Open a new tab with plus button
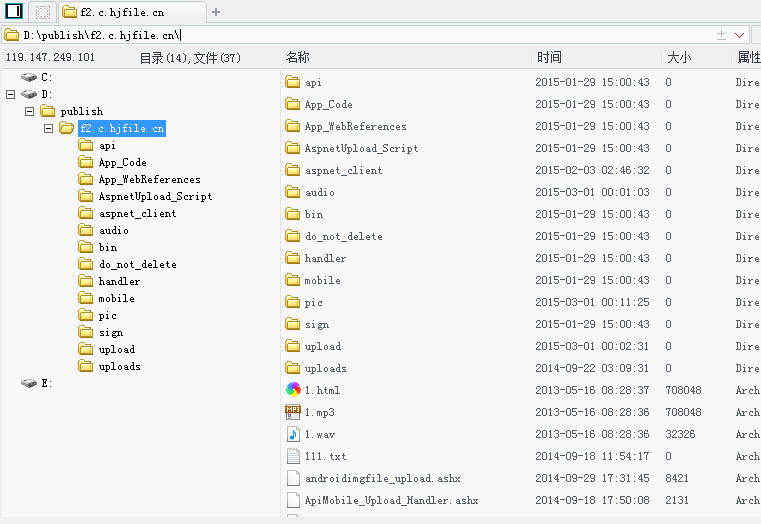Screen dimensions: 761x524 pyautogui.click(x=216, y=12)
